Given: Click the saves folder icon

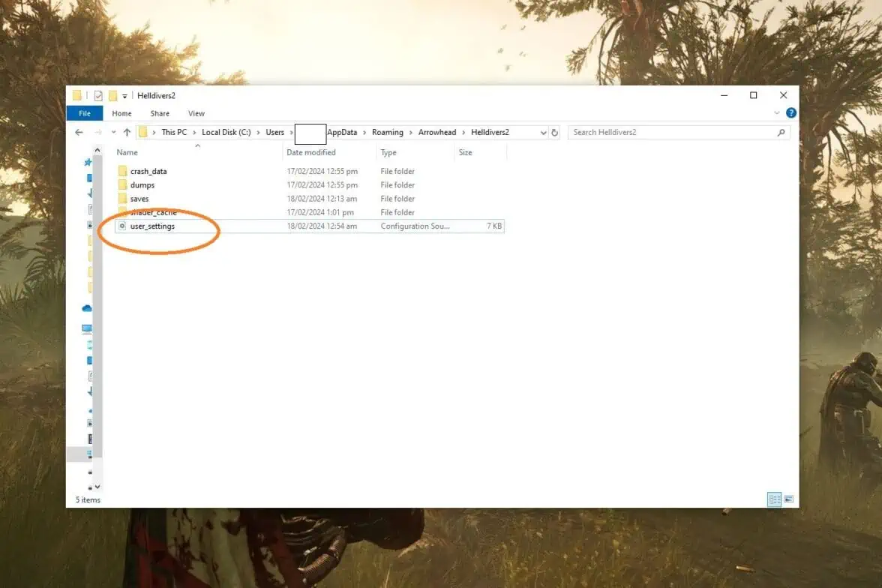Looking at the screenshot, I should 123,199.
